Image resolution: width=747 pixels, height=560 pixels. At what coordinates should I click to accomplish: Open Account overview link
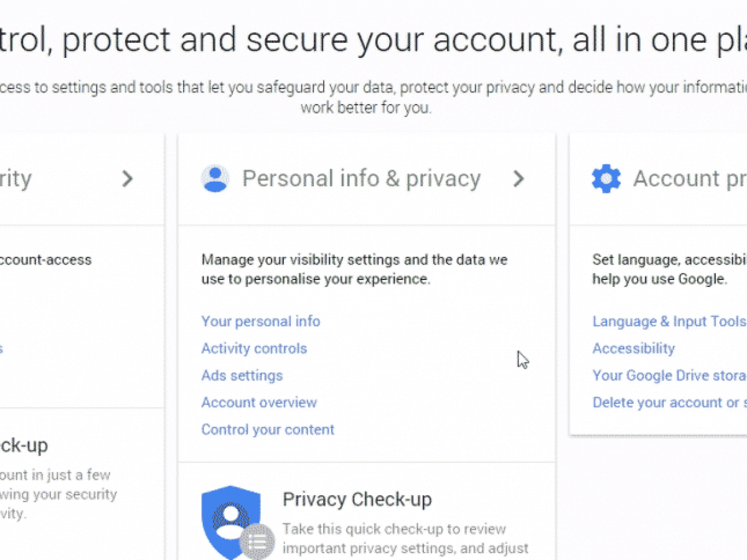point(259,403)
